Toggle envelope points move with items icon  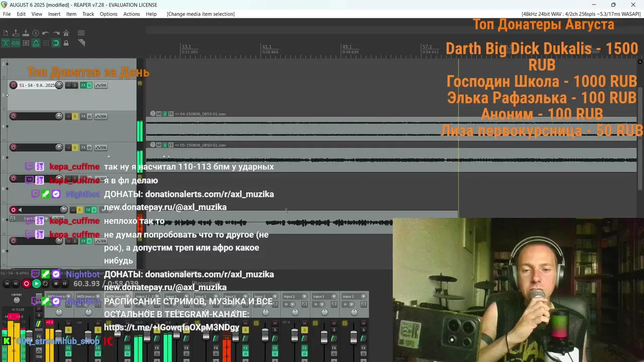click(36, 43)
